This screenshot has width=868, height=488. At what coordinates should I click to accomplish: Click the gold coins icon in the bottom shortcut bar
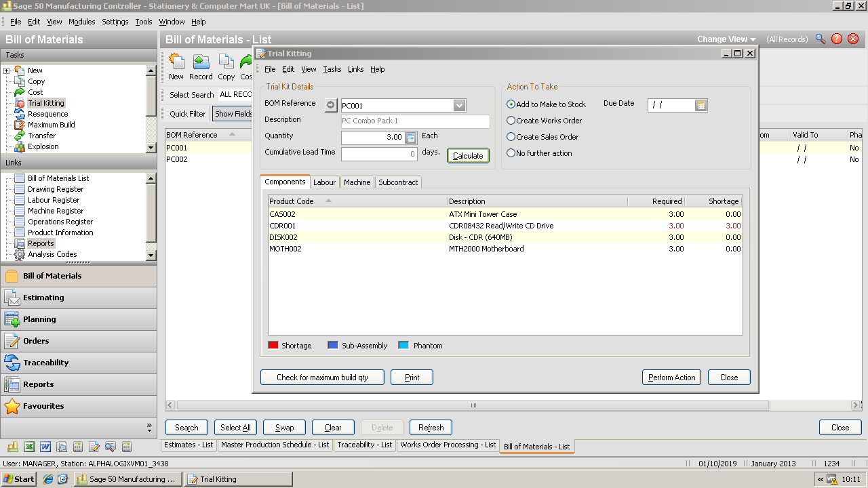(13, 447)
